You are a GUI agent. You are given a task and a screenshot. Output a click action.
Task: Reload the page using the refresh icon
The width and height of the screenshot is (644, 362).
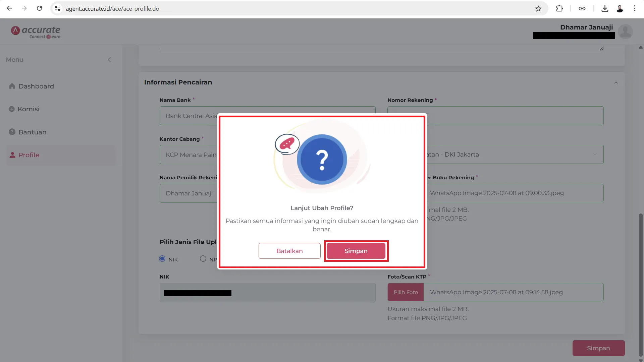[39, 8]
